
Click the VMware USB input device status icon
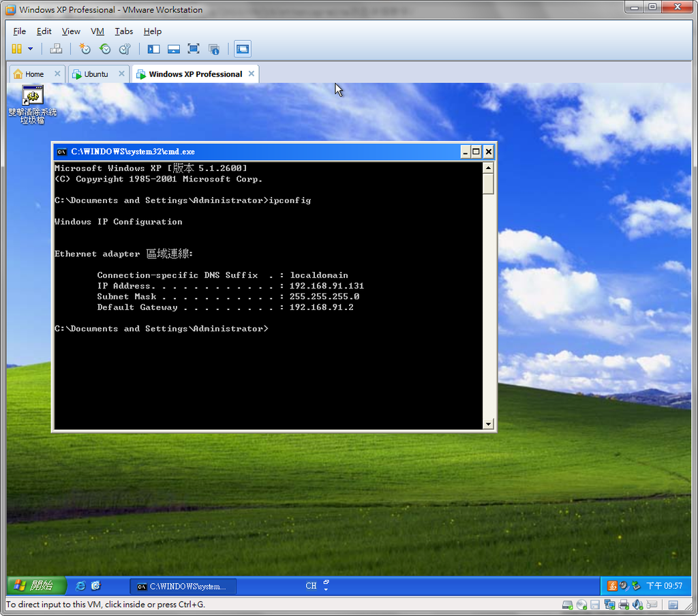[652, 604]
